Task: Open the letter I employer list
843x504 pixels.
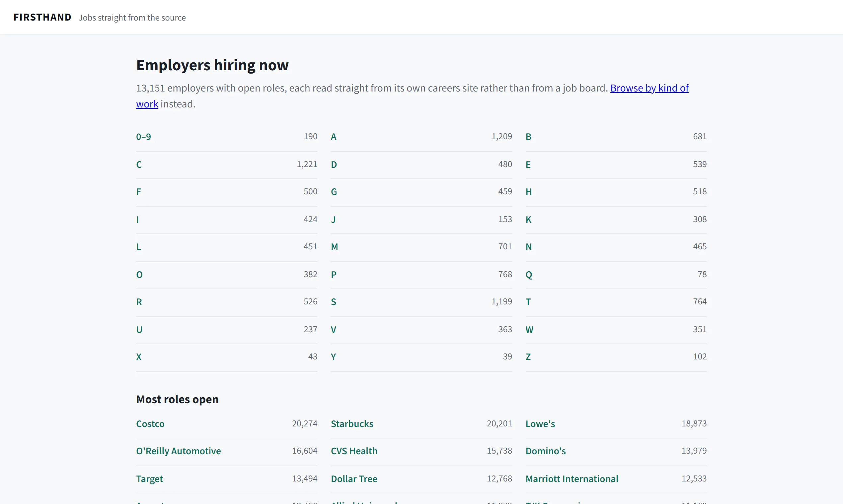Action: [137, 220]
